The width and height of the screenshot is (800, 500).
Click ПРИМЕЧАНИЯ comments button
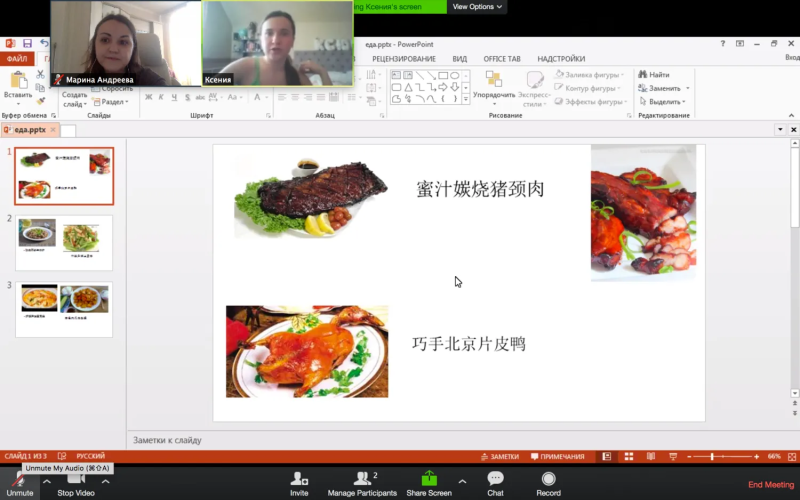coord(558,457)
